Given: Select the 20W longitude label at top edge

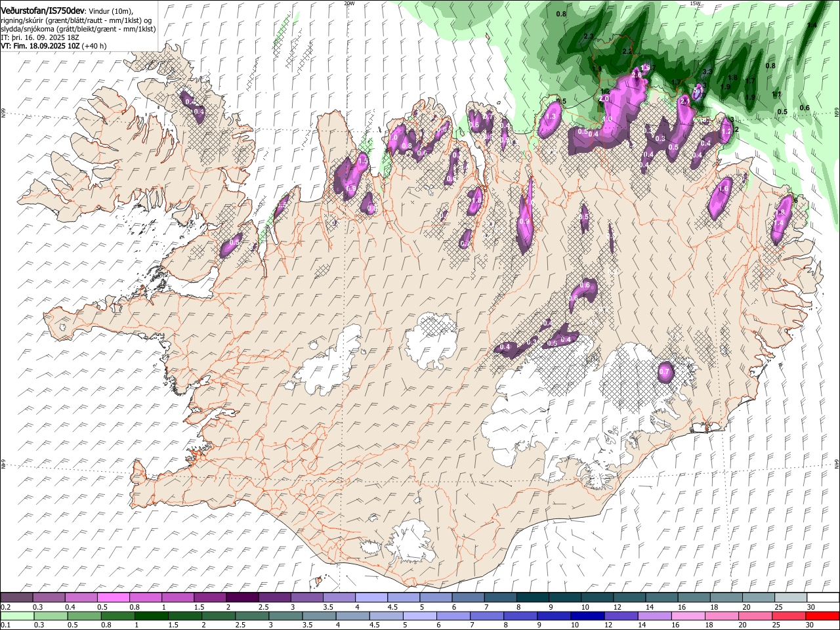Looking at the screenshot, I should pos(349,3).
